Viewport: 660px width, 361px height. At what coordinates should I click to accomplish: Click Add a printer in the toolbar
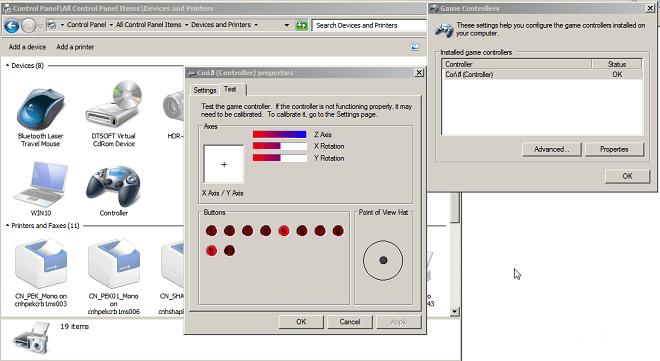pyautogui.click(x=75, y=47)
